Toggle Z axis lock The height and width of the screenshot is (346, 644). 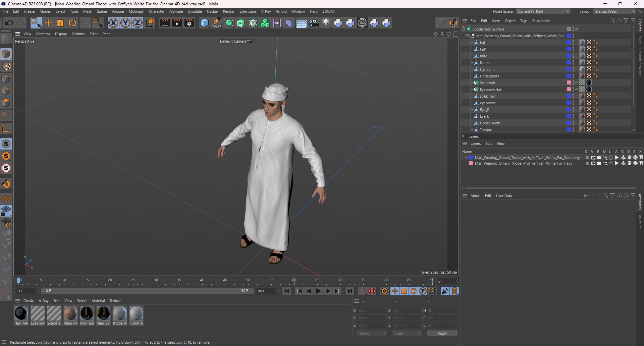click(138, 23)
